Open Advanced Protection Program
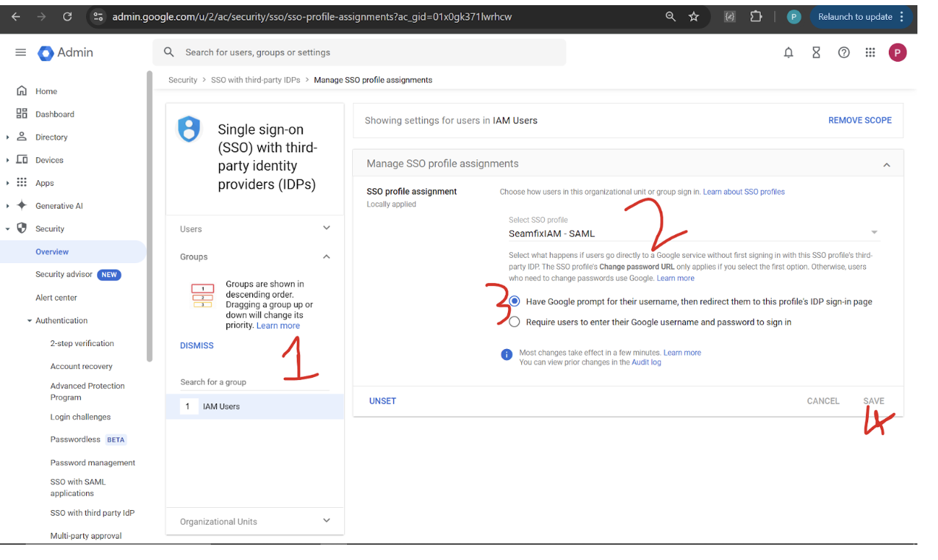This screenshot has width=938, height=560. tap(87, 391)
